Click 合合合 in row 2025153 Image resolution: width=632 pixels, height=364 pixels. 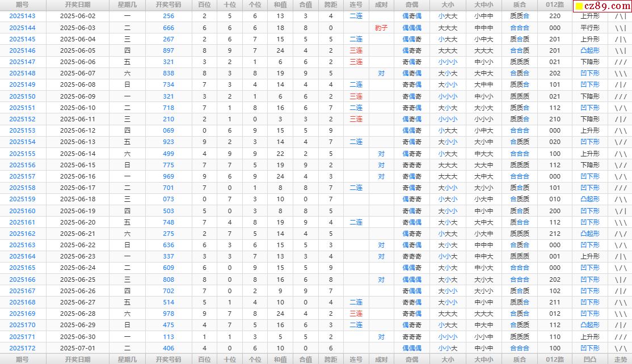point(520,130)
